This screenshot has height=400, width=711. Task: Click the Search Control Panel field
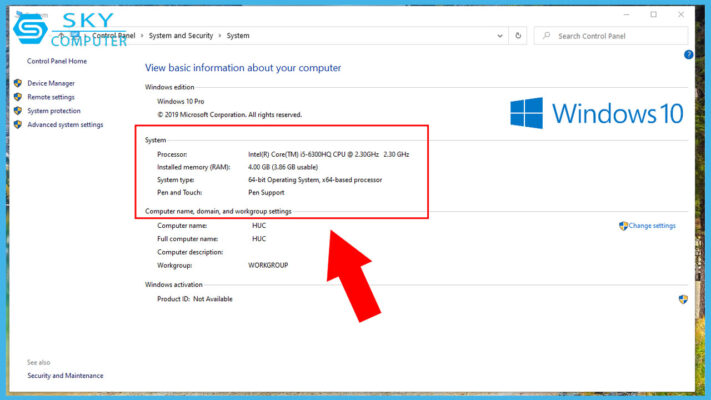click(x=612, y=35)
